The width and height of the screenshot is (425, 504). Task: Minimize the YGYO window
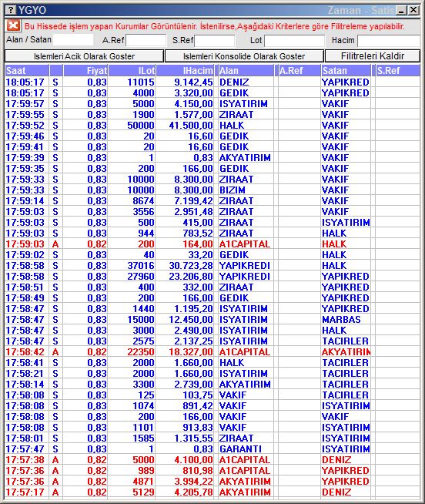tap(401, 10)
